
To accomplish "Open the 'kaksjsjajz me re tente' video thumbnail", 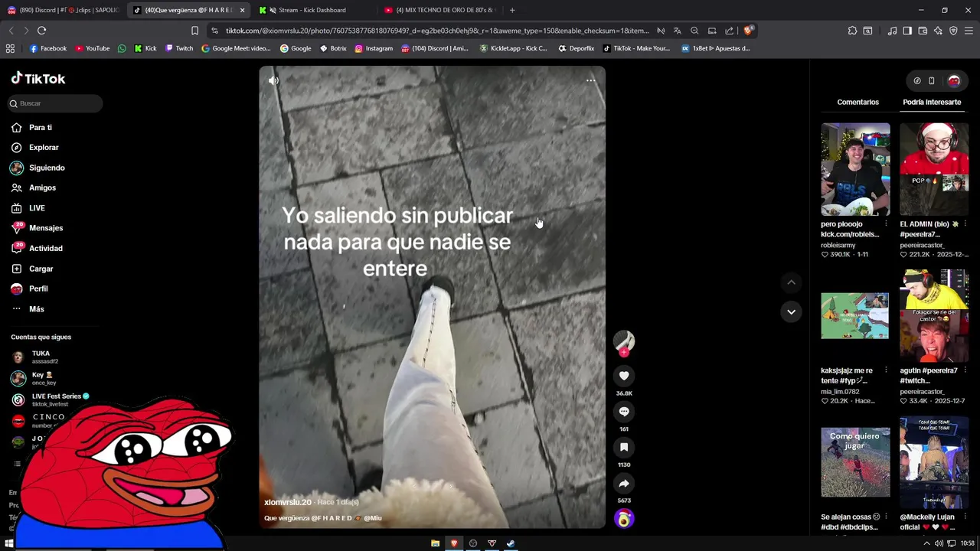I will [855, 315].
